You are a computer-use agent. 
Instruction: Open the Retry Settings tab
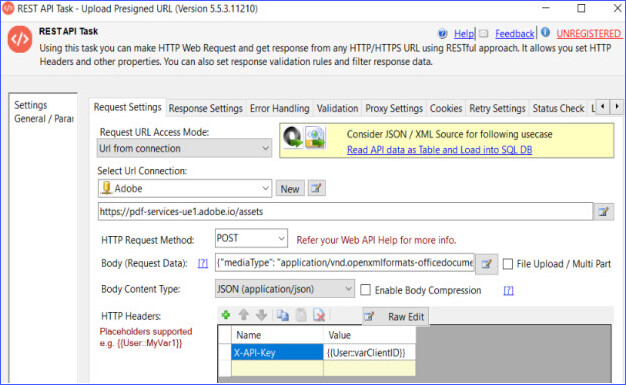[x=497, y=108]
